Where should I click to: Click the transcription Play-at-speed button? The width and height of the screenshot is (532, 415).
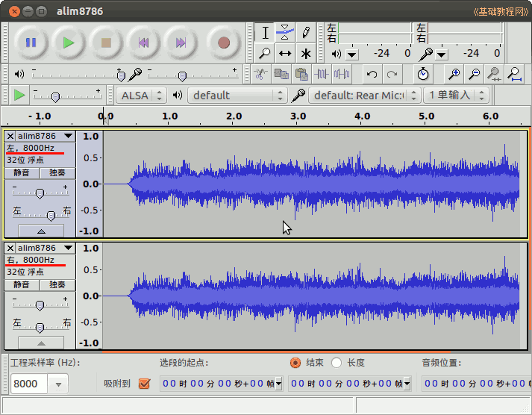19,95
